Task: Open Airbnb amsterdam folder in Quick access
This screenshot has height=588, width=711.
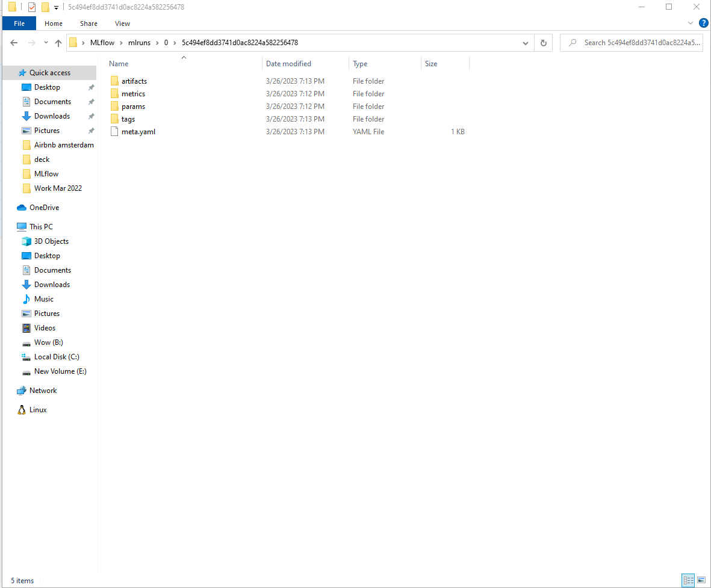Action: 64,145
